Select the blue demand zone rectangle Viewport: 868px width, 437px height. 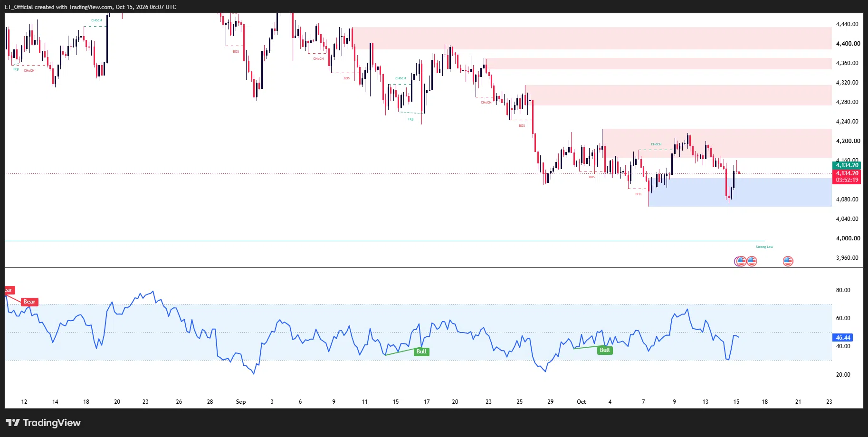point(740,192)
